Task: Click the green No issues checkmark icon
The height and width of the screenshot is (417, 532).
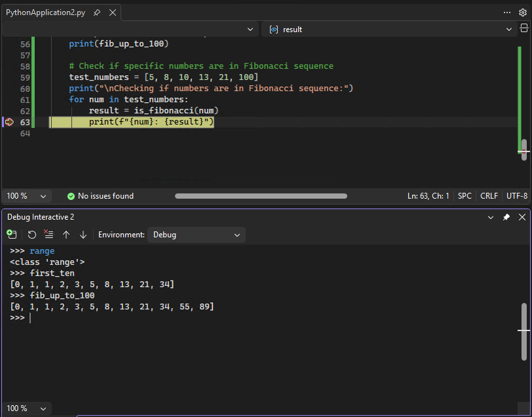Action: pos(71,196)
